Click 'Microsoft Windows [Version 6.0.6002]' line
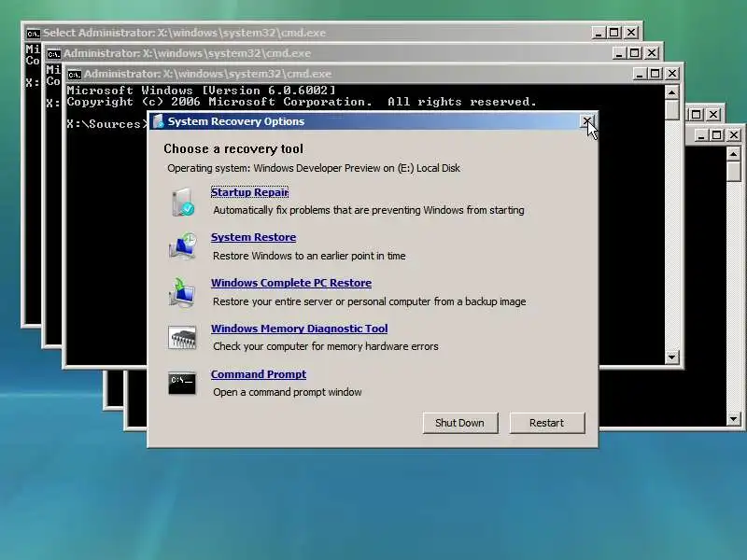The image size is (747, 560). click(x=201, y=91)
